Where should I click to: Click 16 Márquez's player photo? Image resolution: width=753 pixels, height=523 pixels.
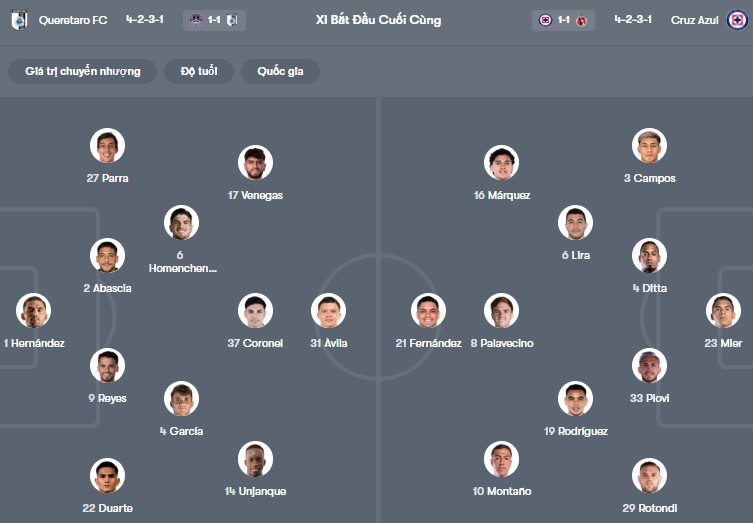click(x=502, y=163)
